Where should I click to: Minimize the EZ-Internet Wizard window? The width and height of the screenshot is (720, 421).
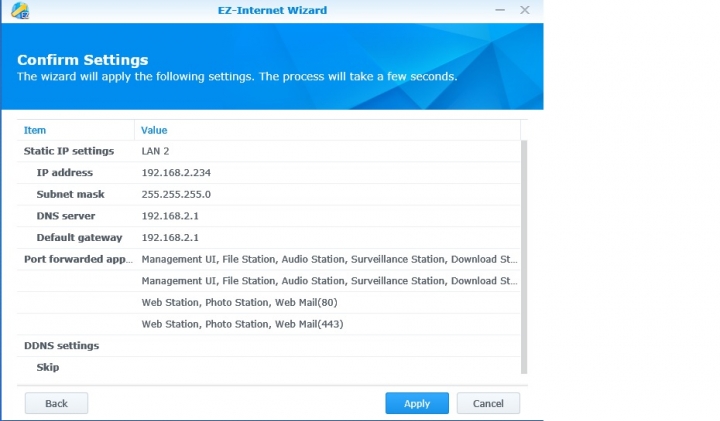[500, 10]
